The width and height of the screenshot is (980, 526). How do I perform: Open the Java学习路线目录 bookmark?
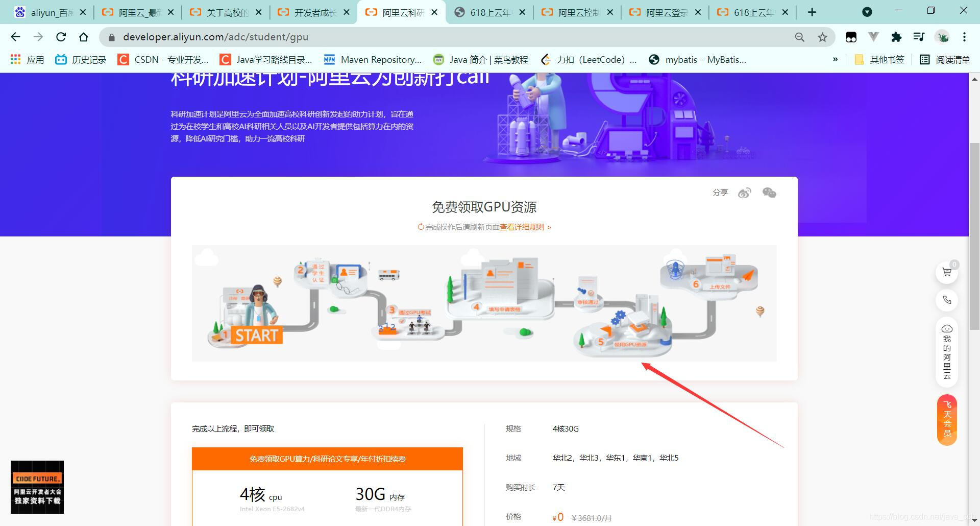coord(266,60)
